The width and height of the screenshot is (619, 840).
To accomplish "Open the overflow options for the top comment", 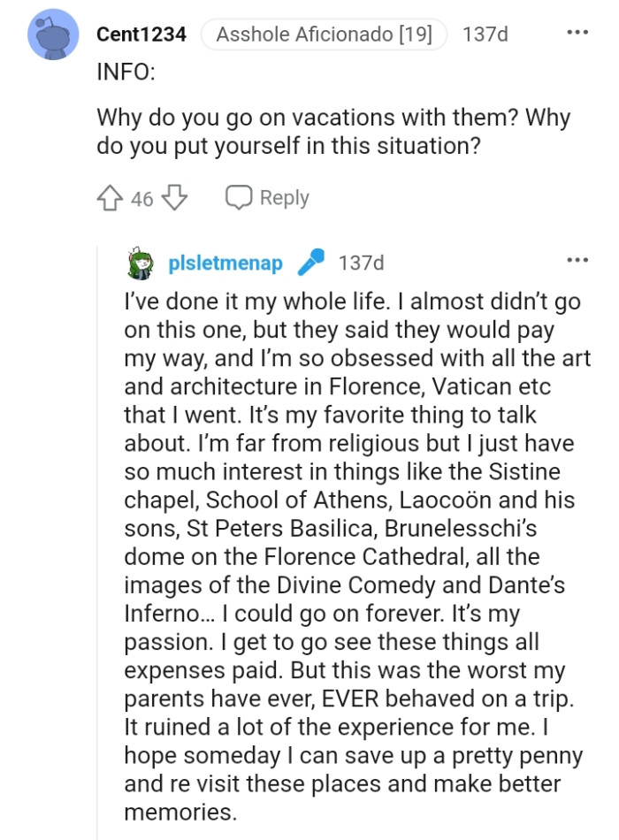I will [x=576, y=32].
